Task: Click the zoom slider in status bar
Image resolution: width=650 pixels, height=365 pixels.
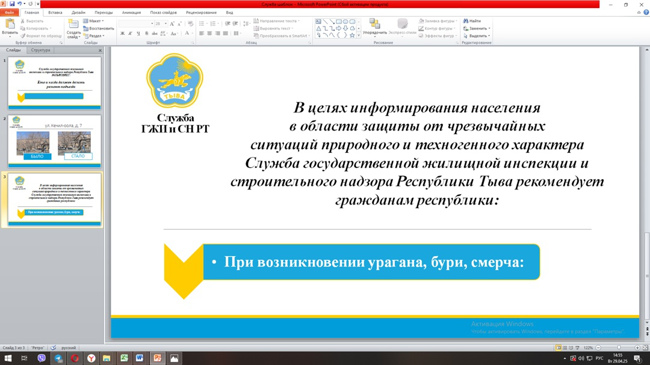Action: pos(618,348)
